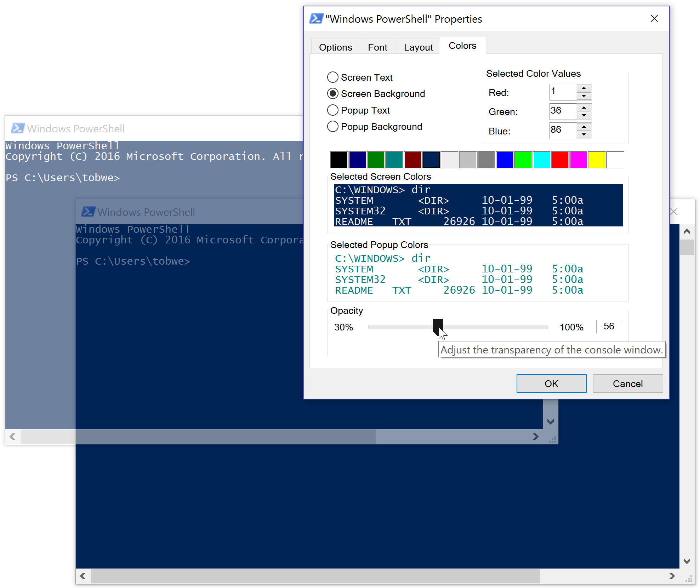Click right arrow on front console horizontal scrollbar
Image resolution: width=700 pixels, height=588 pixels.
[672, 576]
